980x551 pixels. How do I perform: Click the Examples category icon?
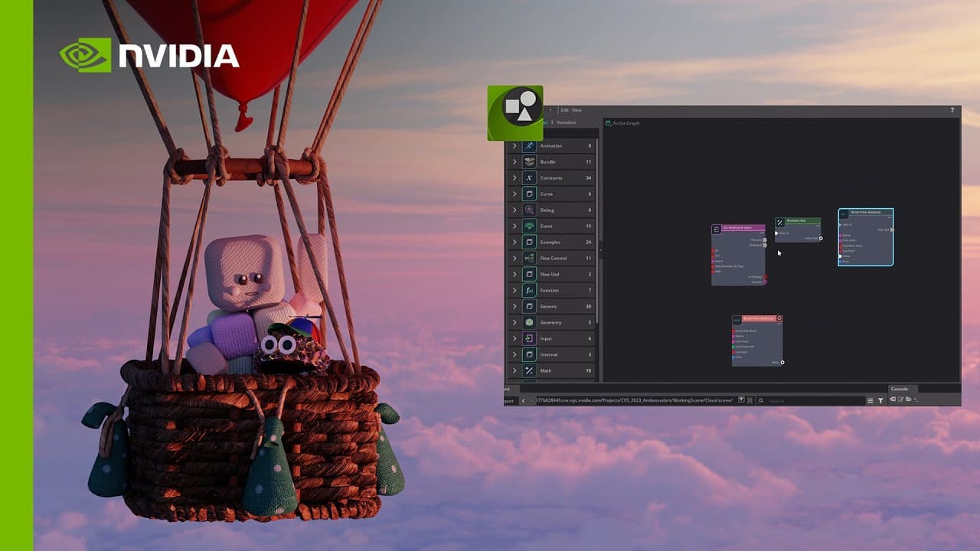click(x=529, y=242)
